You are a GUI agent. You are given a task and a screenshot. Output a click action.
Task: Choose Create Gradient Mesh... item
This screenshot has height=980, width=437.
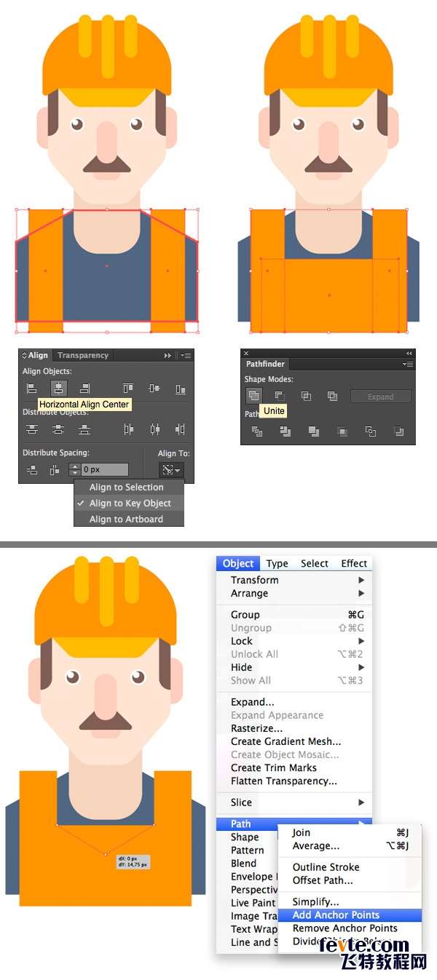[x=294, y=741]
